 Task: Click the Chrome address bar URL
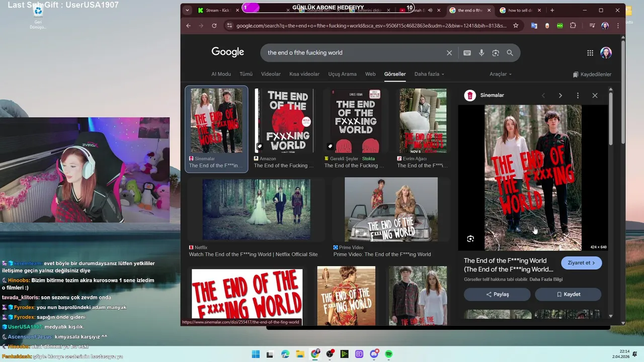coord(371,26)
